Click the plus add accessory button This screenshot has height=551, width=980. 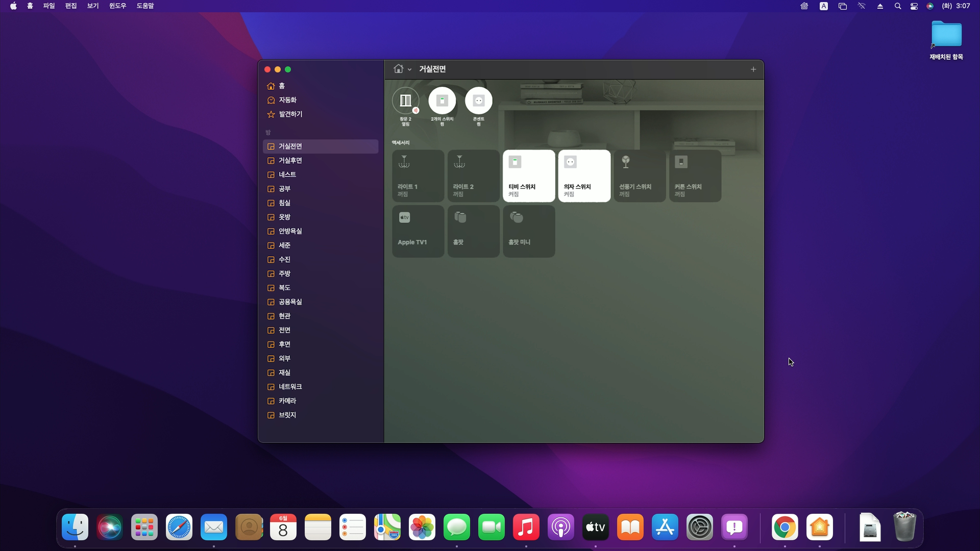(753, 69)
